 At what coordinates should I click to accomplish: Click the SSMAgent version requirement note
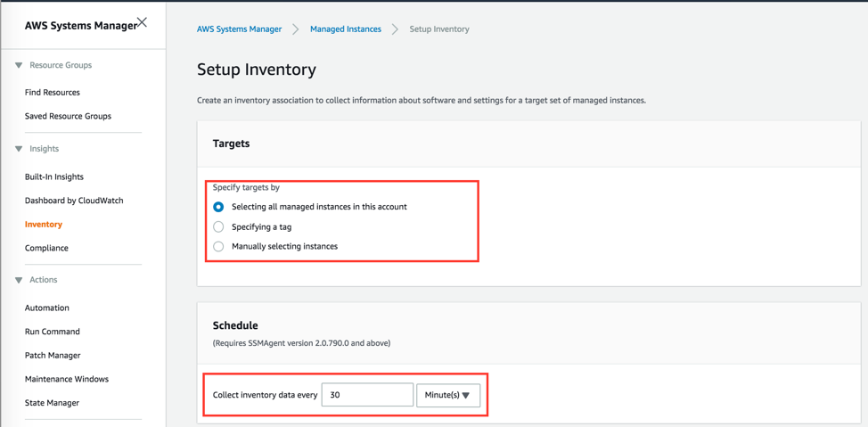pos(302,343)
